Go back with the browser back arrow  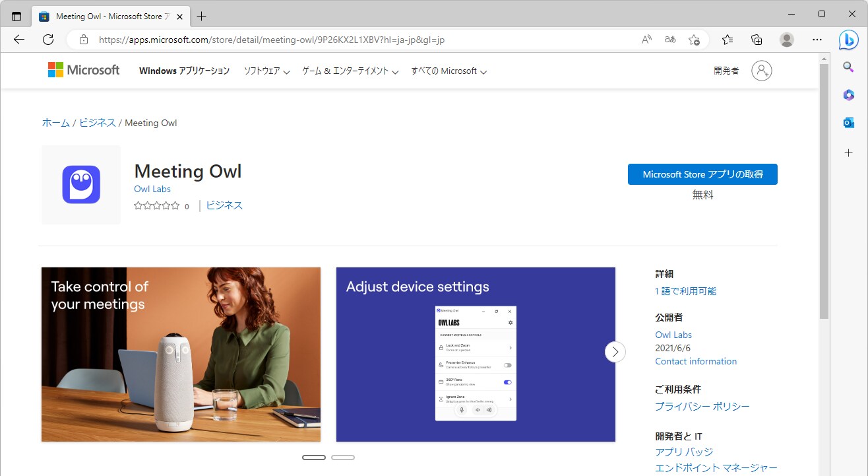[19, 40]
